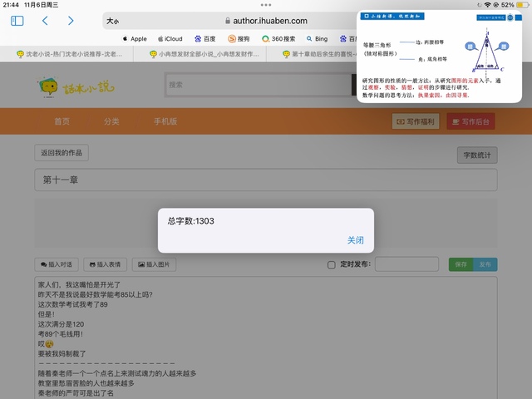
Task: Click 关闭 to dismiss the word count dialog
Action: click(x=355, y=240)
